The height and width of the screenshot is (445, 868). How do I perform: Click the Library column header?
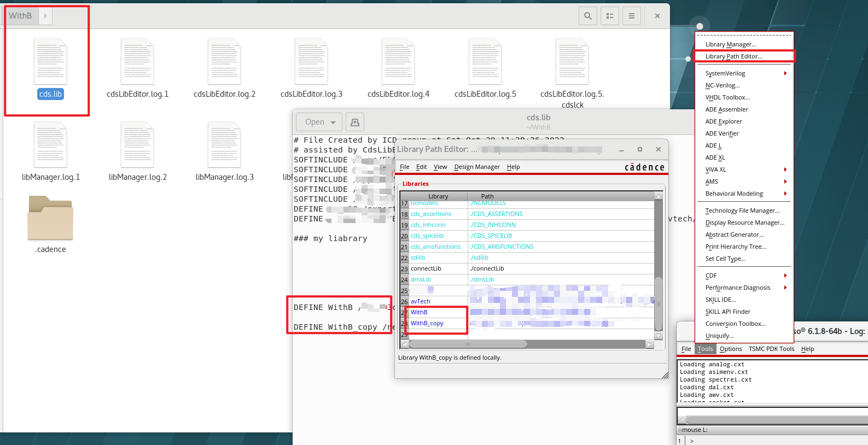point(438,196)
